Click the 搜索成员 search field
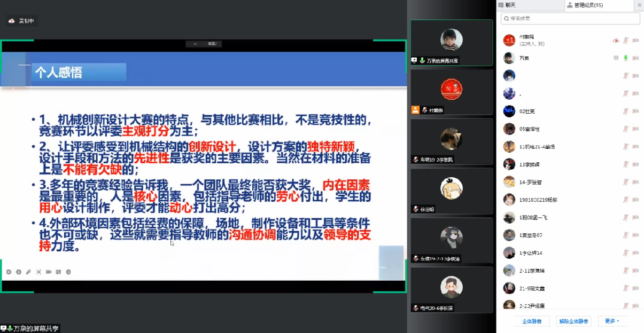The image size is (644, 333). pyautogui.click(x=570, y=18)
